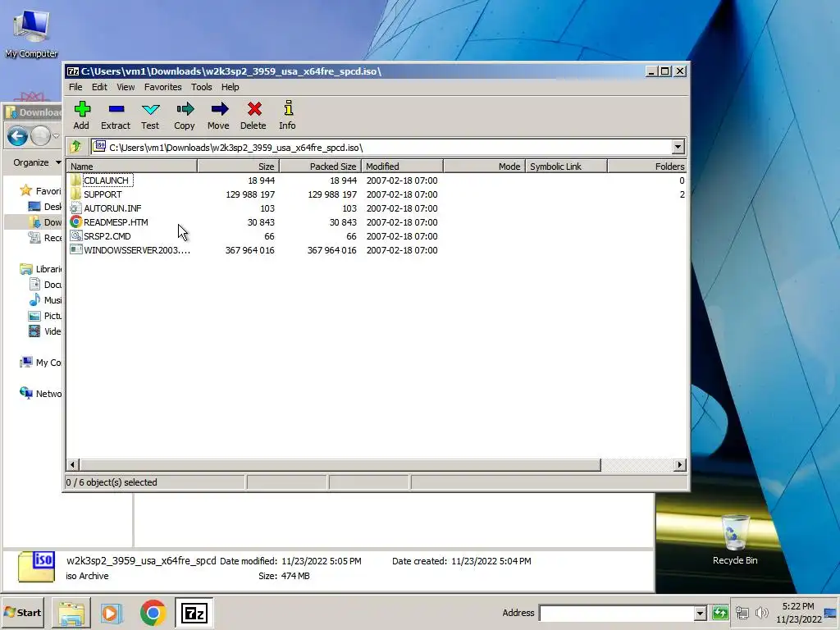Image resolution: width=840 pixels, height=630 pixels.
Task: Click SUPPORT's size 129 988 197
Action: [x=250, y=194]
